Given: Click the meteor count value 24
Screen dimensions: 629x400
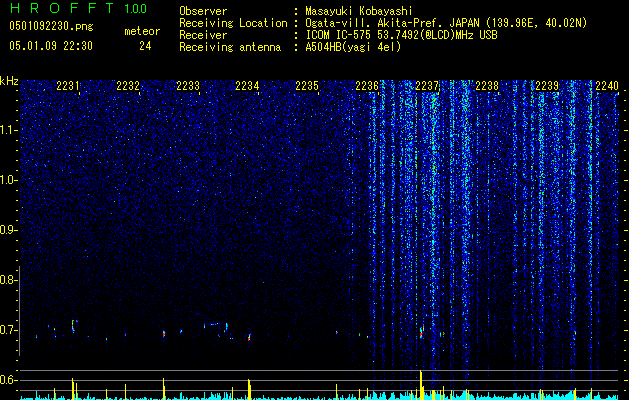Looking at the screenshot, I should 145,46.
